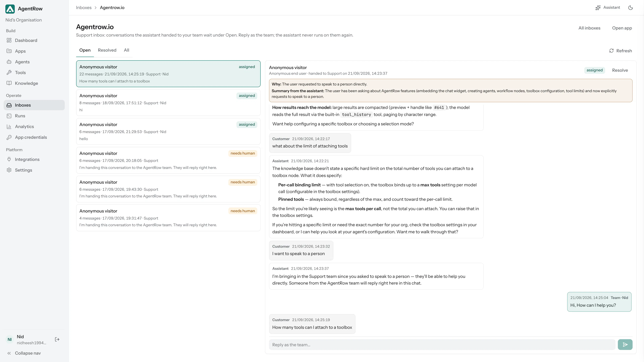Open the App credentials key icon

pos(9,137)
